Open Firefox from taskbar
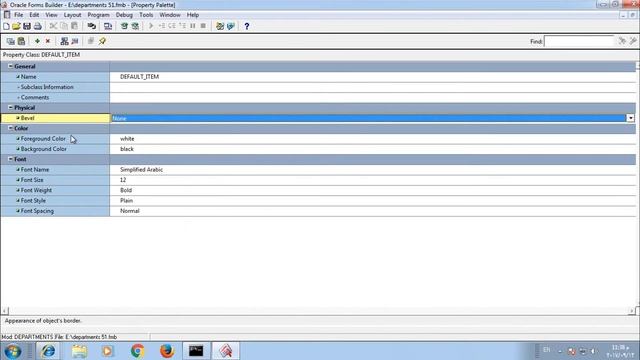This screenshot has height=360, width=640. pos(167,351)
